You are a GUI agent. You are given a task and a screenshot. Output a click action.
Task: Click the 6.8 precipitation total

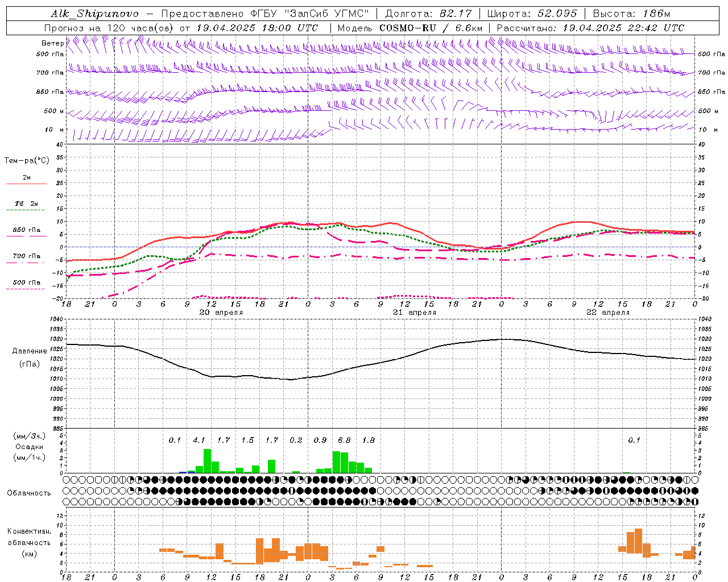click(344, 440)
